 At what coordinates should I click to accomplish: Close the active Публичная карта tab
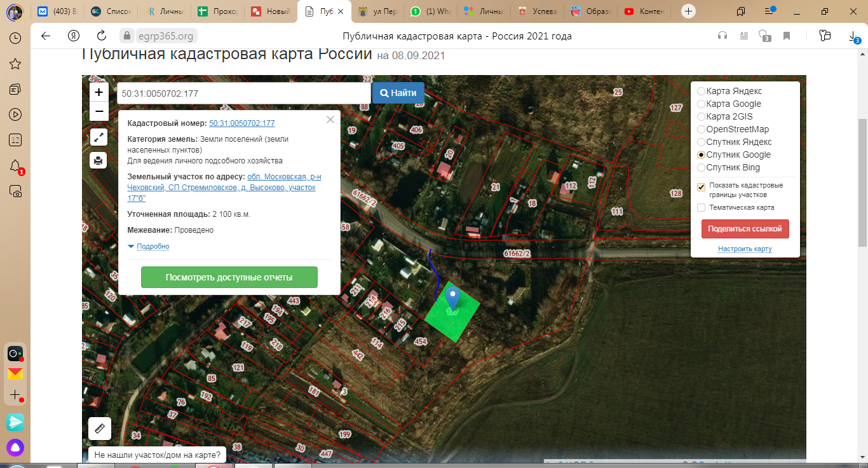tap(340, 11)
